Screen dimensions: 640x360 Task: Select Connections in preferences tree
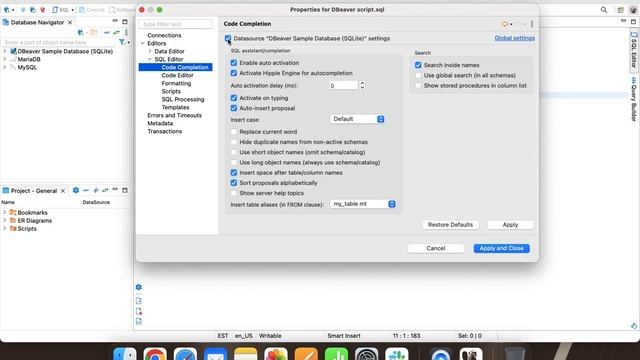(164, 36)
